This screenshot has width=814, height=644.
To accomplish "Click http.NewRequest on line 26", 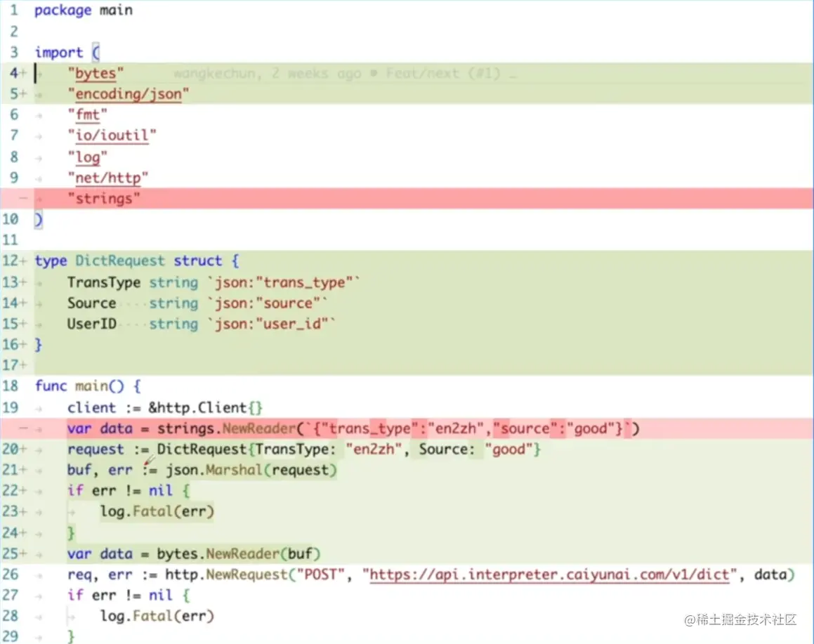I will 226,574.
